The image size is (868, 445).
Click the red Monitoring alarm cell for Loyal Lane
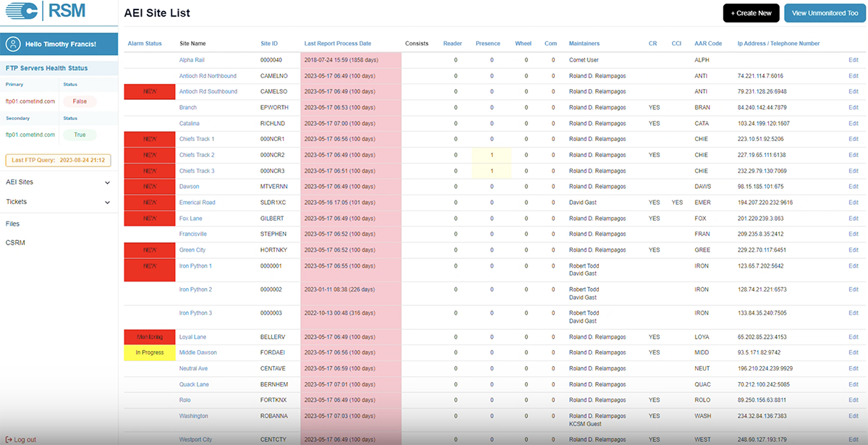[x=150, y=337]
